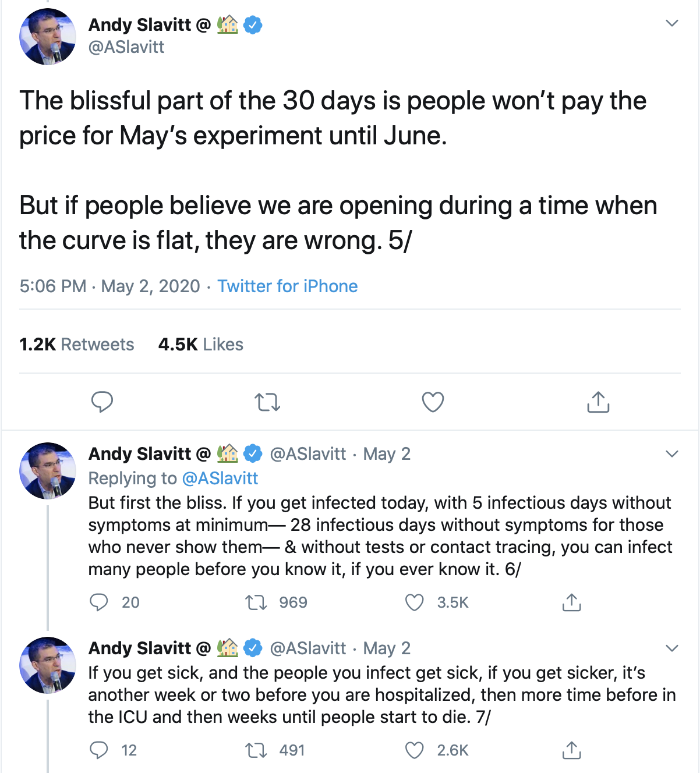This screenshot has width=700, height=773.
Task: Reply to the main 5/ tweet
Action: click(x=102, y=402)
